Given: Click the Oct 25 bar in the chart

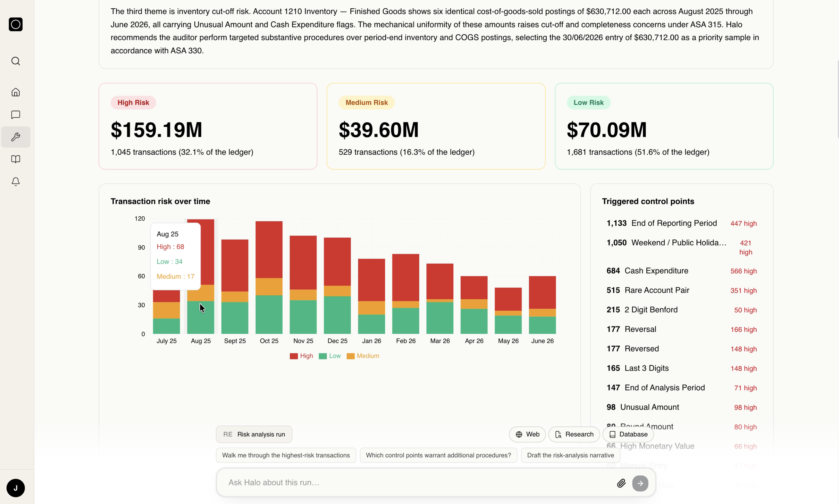Looking at the screenshot, I should (x=269, y=278).
